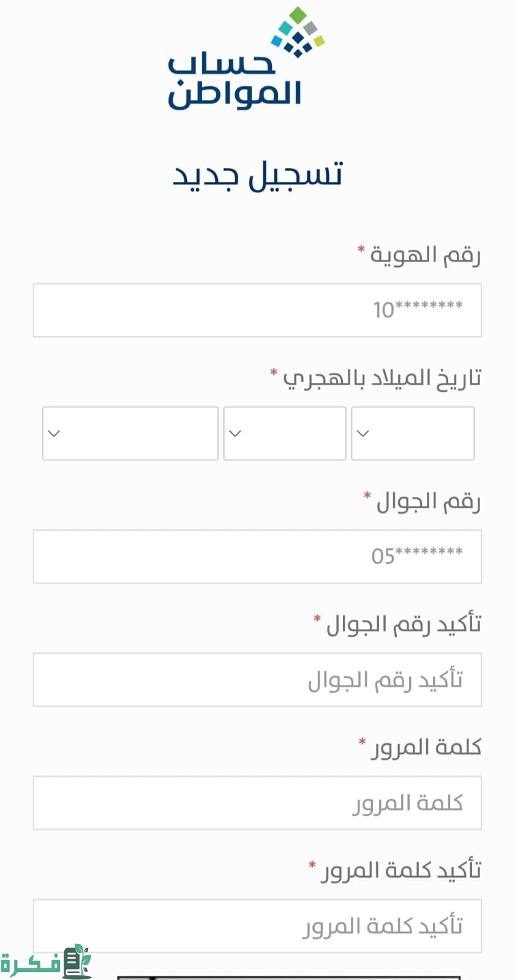Click into the mobile number field 05********
Viewport: 515px width, 980px height.
point(257,556)
